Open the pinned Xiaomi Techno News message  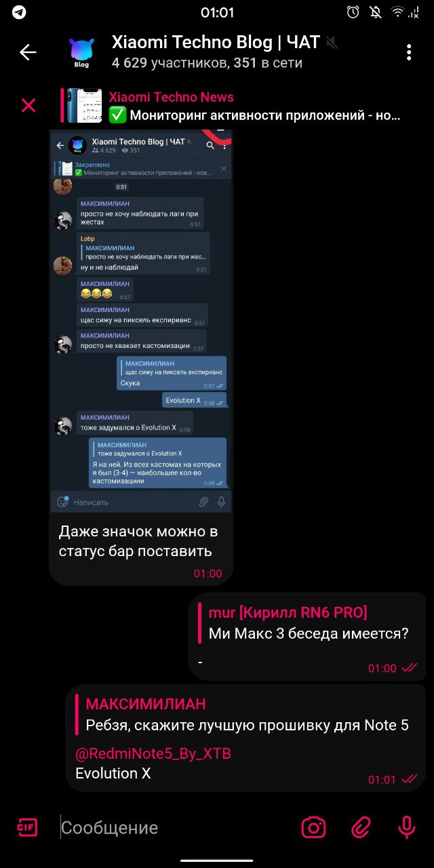tap(254, 106)
